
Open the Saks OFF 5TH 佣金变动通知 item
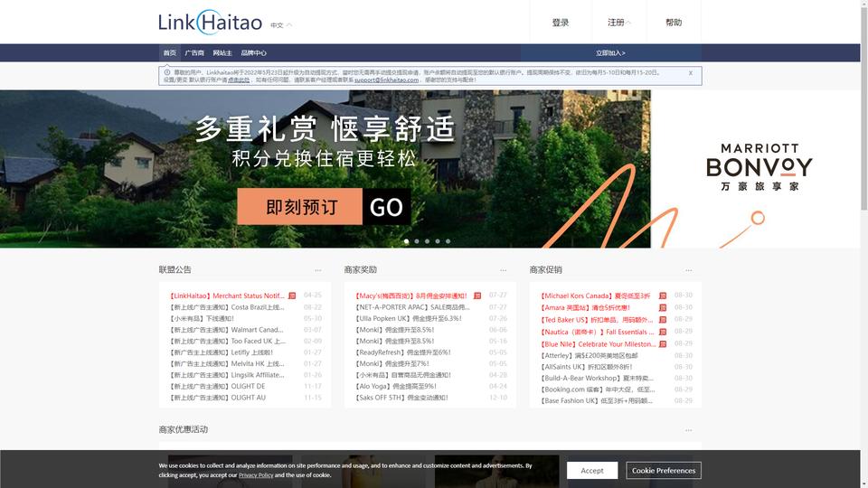pyautogui.click(x=401, y=398)
